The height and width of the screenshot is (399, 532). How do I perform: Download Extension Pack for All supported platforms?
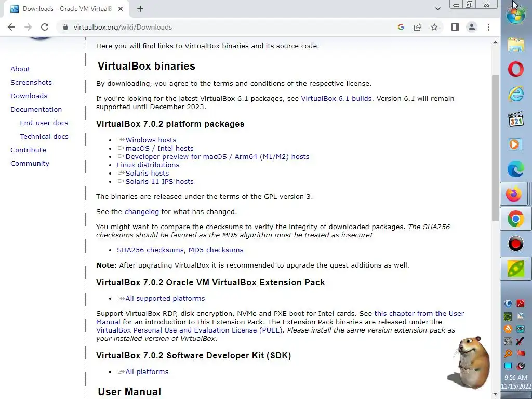(x=165, y=299)
